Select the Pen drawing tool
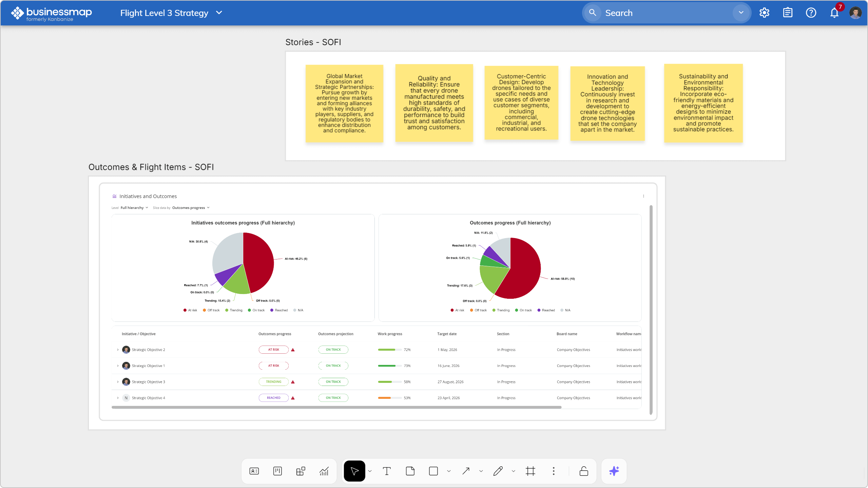Viewport: 868px width, 488px height. tap(498, 471)
